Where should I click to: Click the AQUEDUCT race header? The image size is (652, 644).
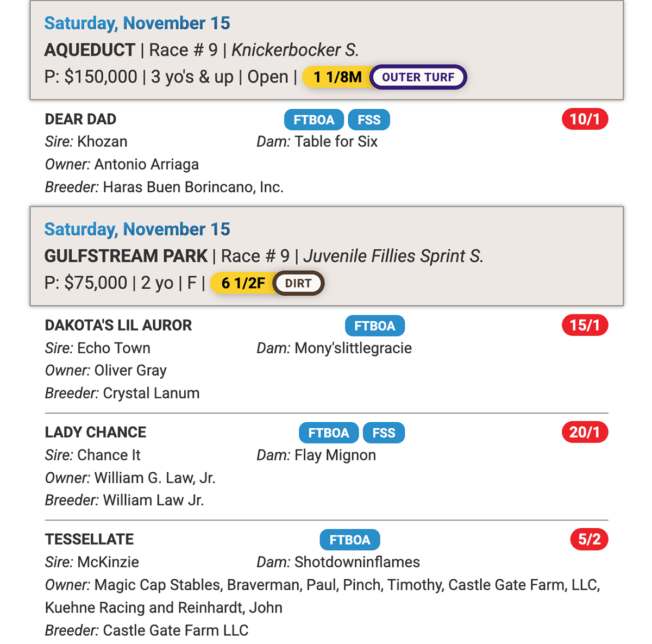click(x=90, y=50)
